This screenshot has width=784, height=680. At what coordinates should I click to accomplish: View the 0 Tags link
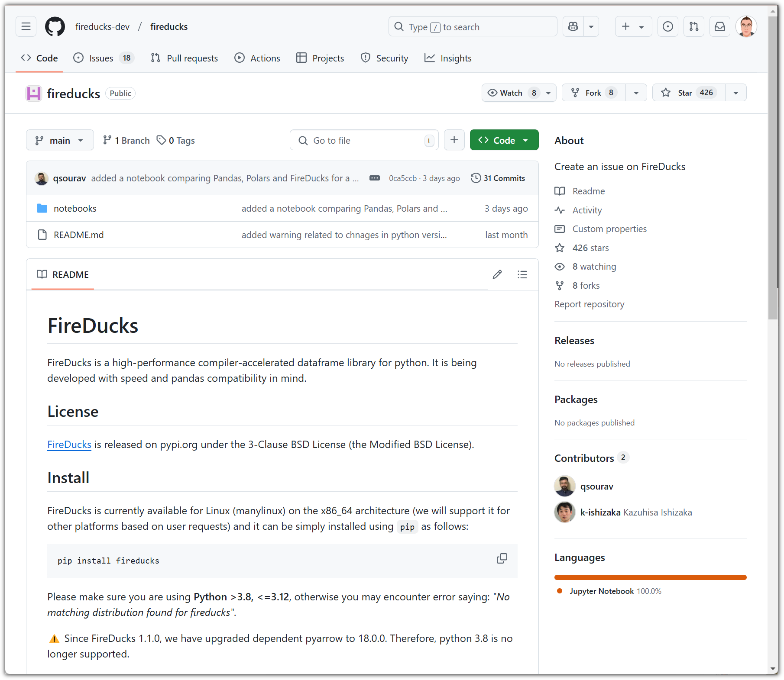(176, 140)
